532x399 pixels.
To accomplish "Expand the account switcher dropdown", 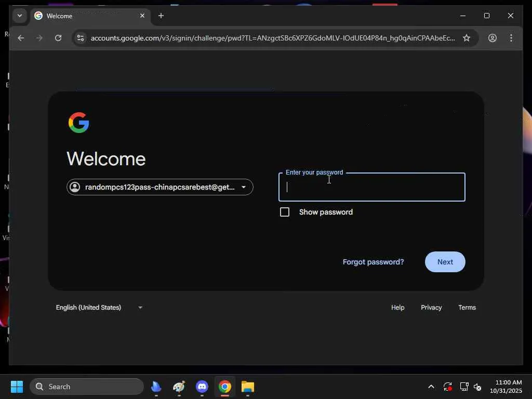I will tap(160, 187).
